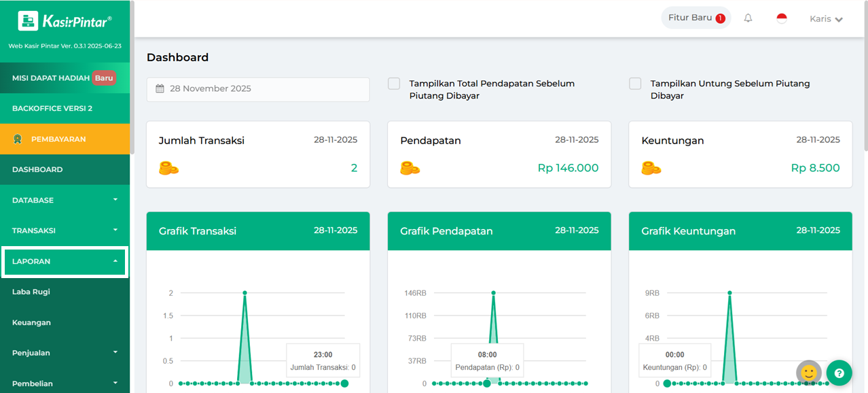Expand the Penjualan report submenu
This screenshot has width=868, height=393.
click(65, 353)
